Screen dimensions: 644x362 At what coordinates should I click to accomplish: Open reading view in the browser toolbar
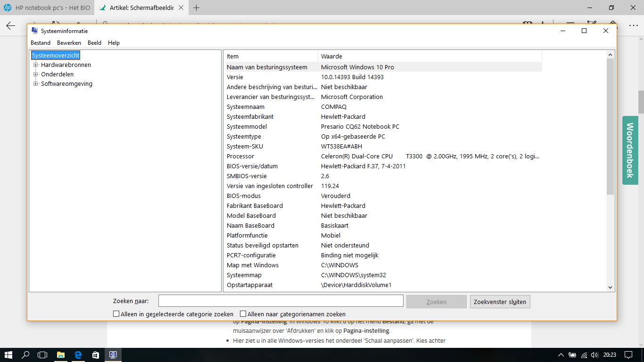(x=527, y=22)
